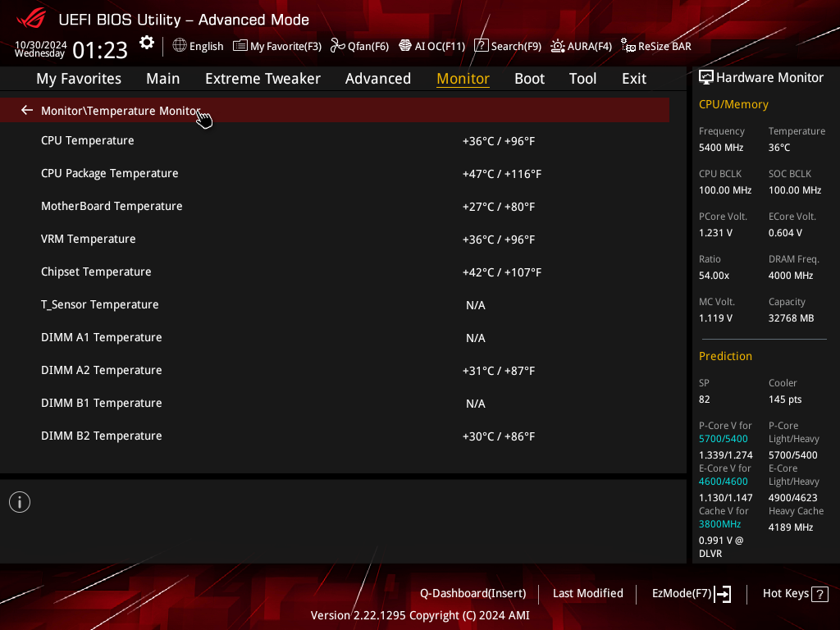Screen dimensions: 840x630
Task: Select the DIMM A2 Temperature row
Action: [335, 370]
